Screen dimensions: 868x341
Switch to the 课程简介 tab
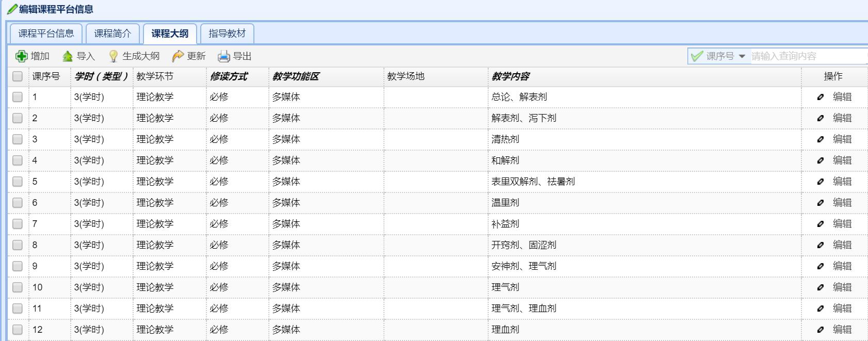point(112,34)
